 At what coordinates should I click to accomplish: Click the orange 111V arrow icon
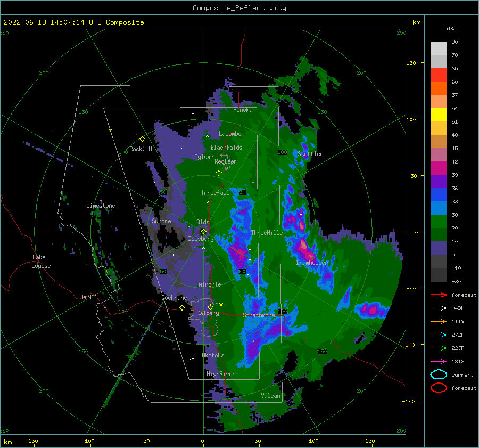(x=439, y=321)
